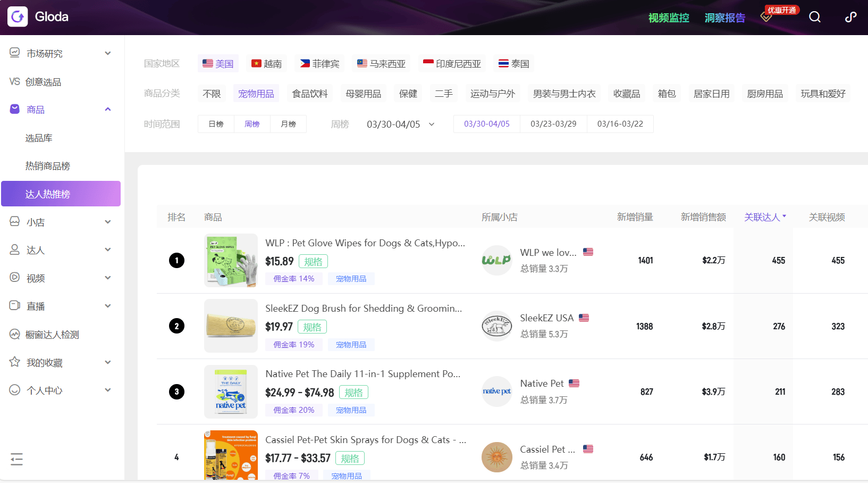
Task: Sort by 关联达人 column
Action: click(x=765, y=217)
